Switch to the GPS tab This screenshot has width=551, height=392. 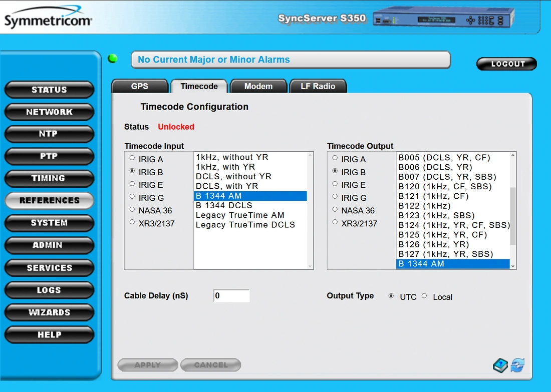[140, 86]
